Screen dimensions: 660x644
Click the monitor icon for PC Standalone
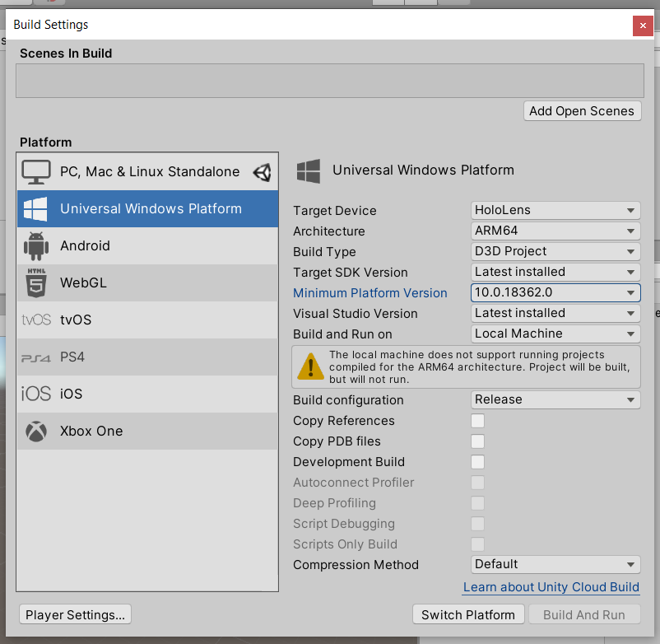pos(36,172)
